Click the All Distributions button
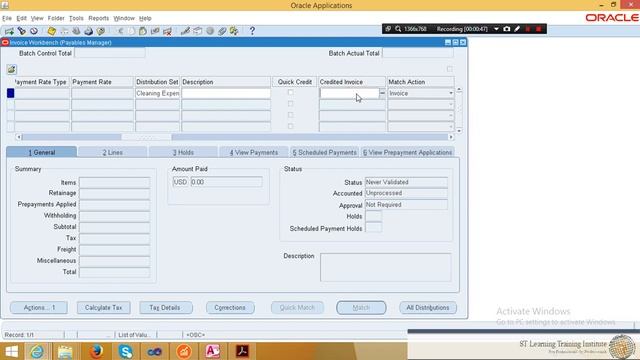640x360 pixels. click(428, 307)
